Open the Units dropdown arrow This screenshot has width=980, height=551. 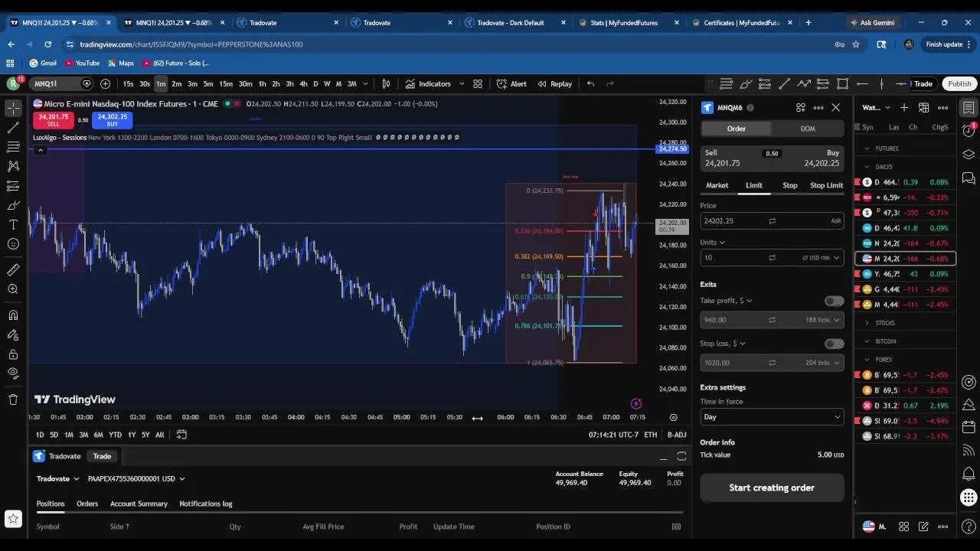point(722,243)
